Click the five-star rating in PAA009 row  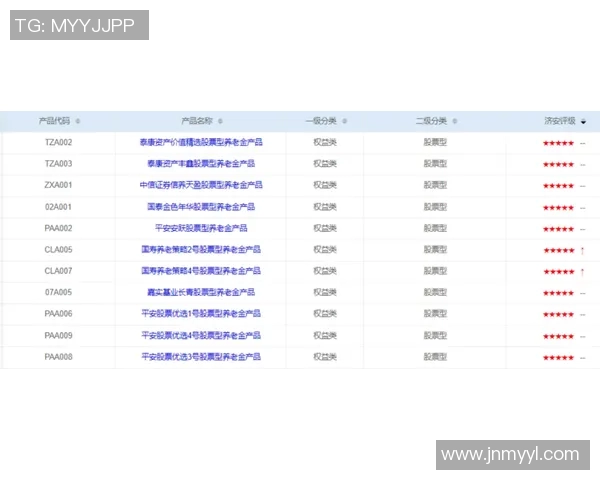pyautogui.click(x=558, y=336)
